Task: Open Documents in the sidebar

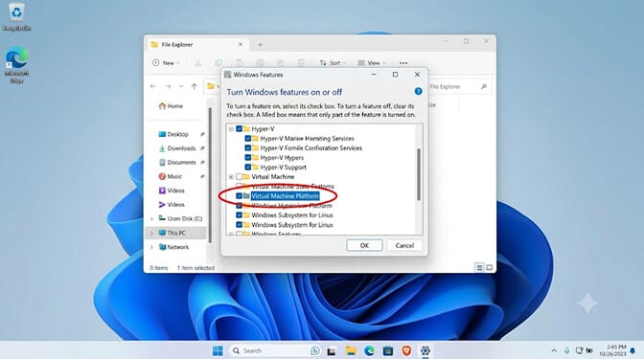Action: [177, 163]
